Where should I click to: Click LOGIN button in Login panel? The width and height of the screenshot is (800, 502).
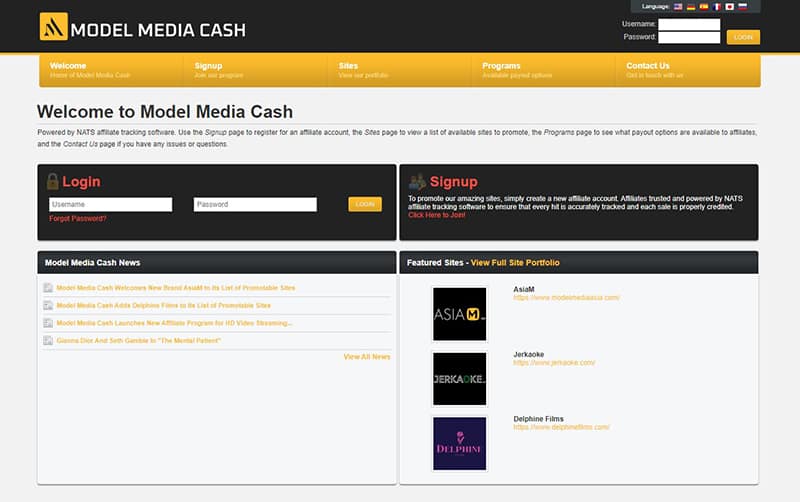[365, 204]
